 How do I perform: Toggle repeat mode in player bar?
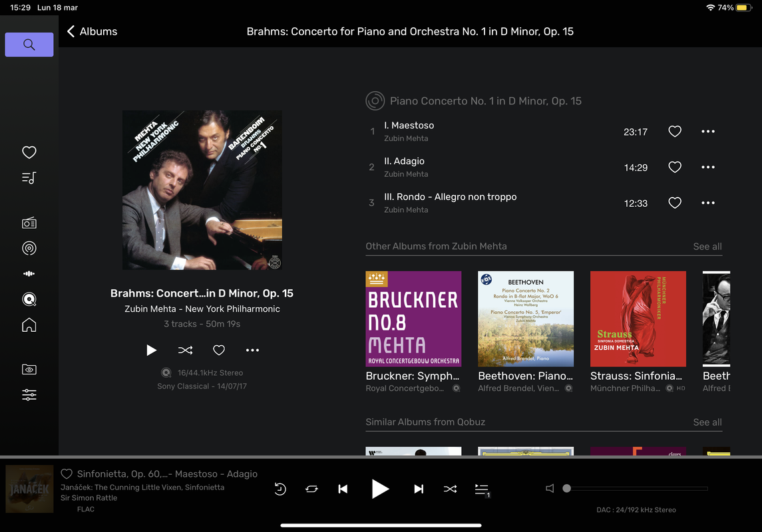coord(311,489)
